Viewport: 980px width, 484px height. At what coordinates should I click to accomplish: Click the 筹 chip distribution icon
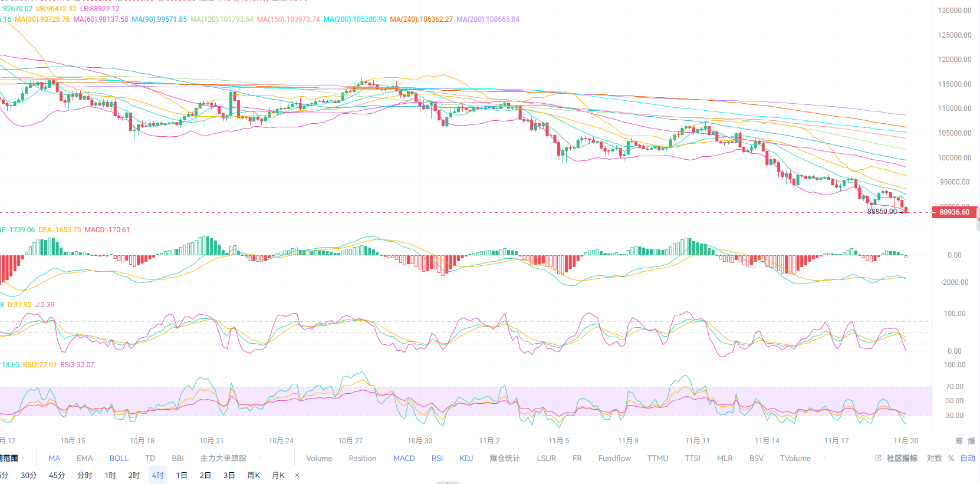[959, 441]
